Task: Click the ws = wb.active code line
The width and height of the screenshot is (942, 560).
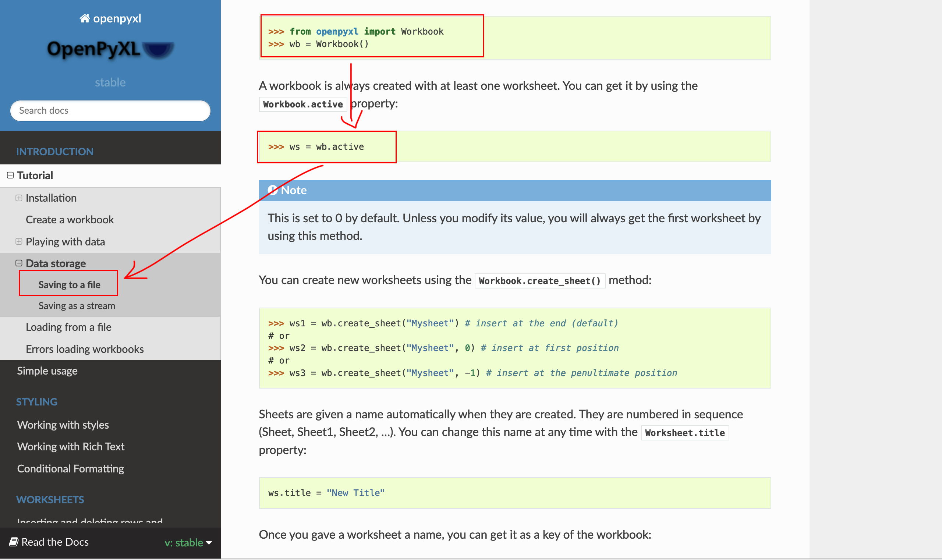Action: click(x=316, y=147)
